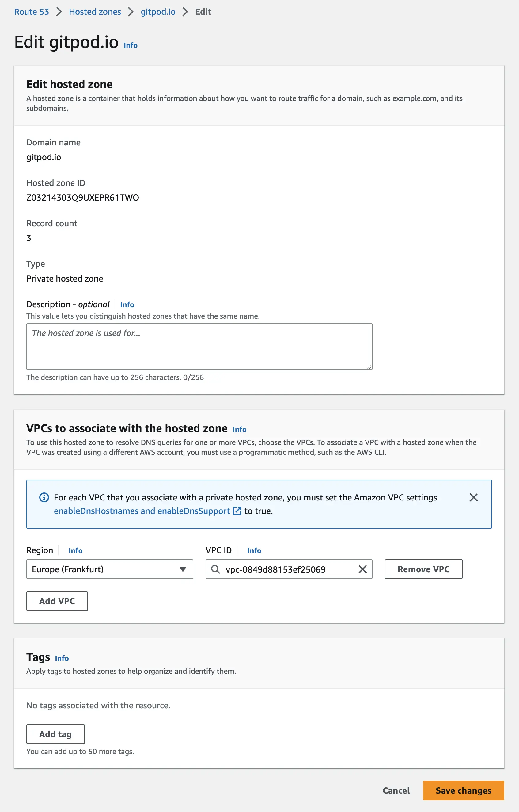Screen dimensions: 519x812
Task: Navigate to Hosted zones breadcrumb
Action: coord(95,12)
